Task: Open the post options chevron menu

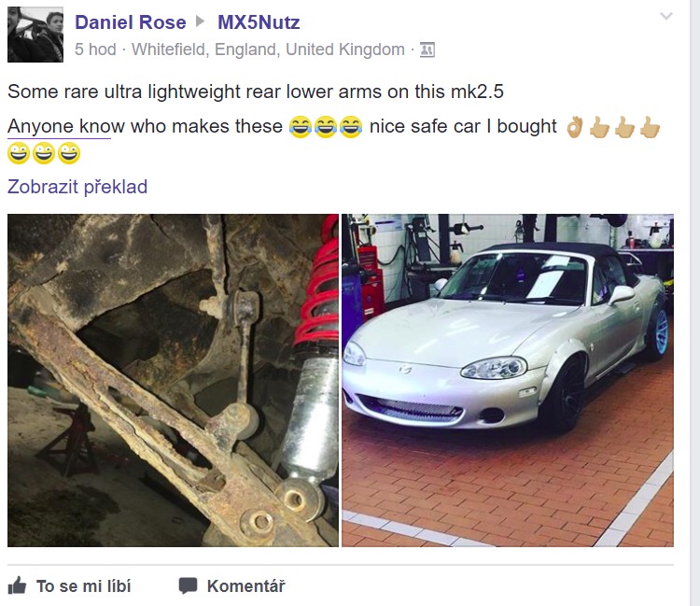Action: coord(666,17)
